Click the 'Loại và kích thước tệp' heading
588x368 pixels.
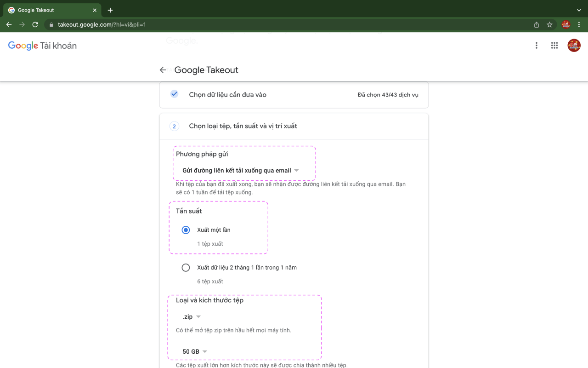[209, 300]
